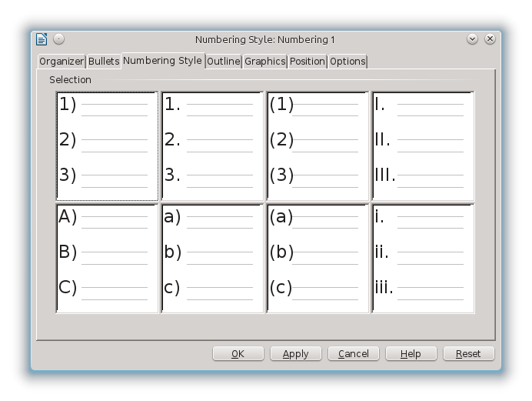
Task: Open the window menu icon in title bar
Action: click(x=42, y=39)
